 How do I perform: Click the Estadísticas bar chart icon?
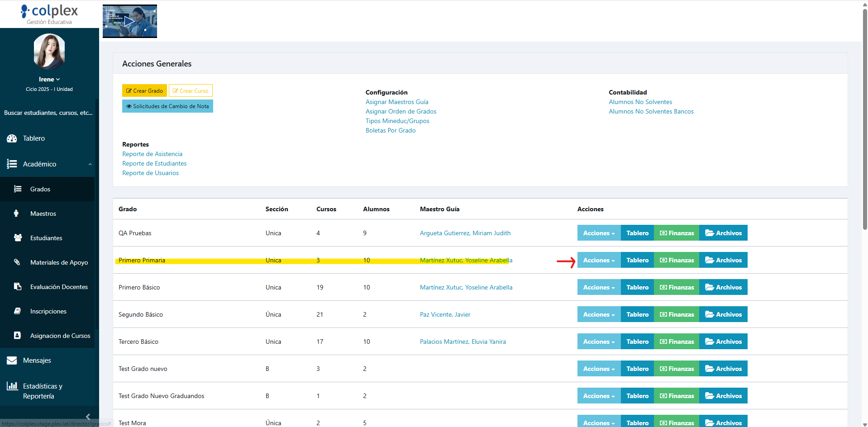tap(12, 386)
